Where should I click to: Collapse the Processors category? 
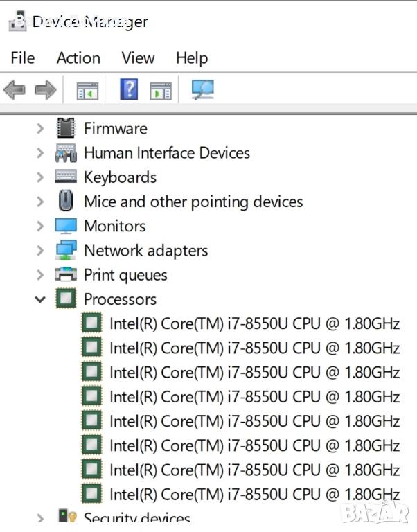[x=40, y=300]
